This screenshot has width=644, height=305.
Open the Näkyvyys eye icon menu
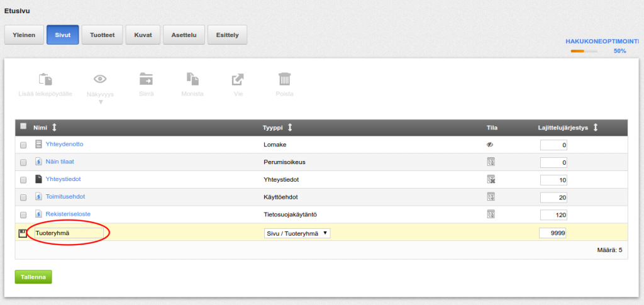coord(100,79)
